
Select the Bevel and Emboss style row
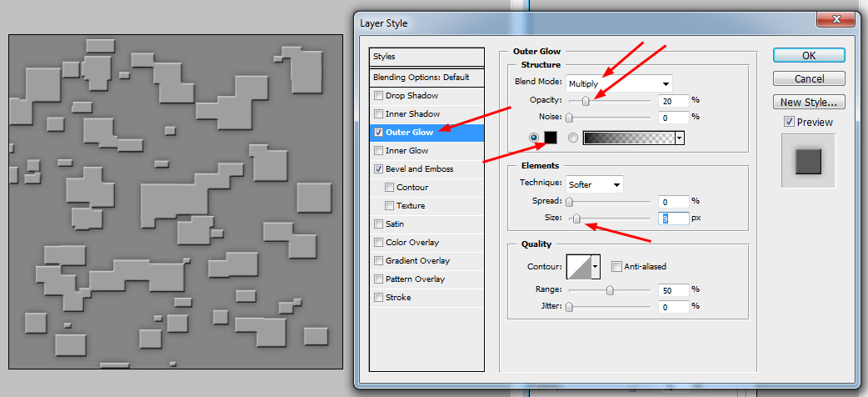click(x=427, y=168)
